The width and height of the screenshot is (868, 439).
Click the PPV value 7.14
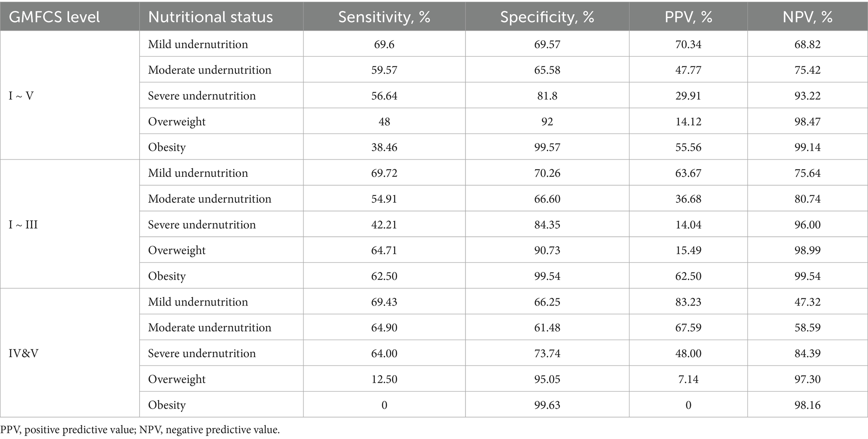pyautogui.click(x=688, y=379)
